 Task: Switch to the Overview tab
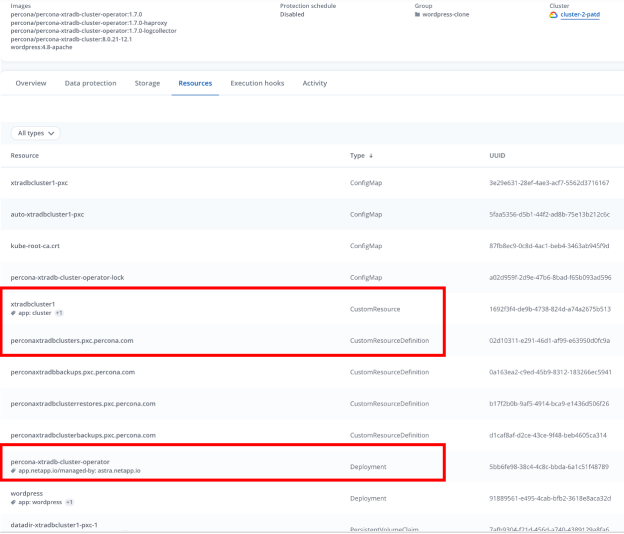31,83
